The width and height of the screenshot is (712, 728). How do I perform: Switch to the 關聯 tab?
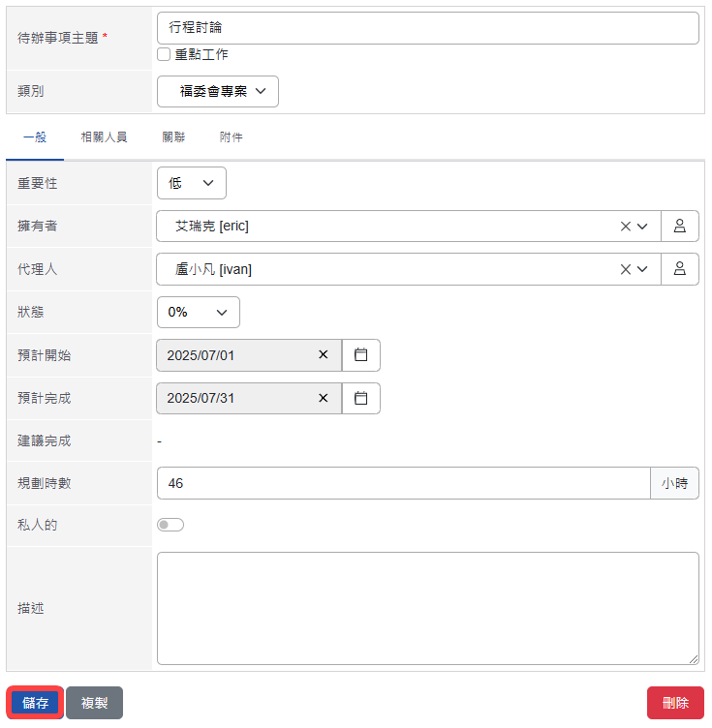coord(173,137)
